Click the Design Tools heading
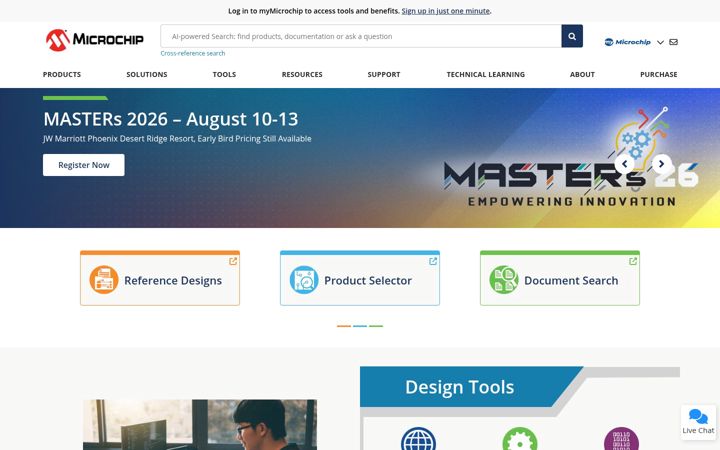The image size is (720, 450). [460, 387]
